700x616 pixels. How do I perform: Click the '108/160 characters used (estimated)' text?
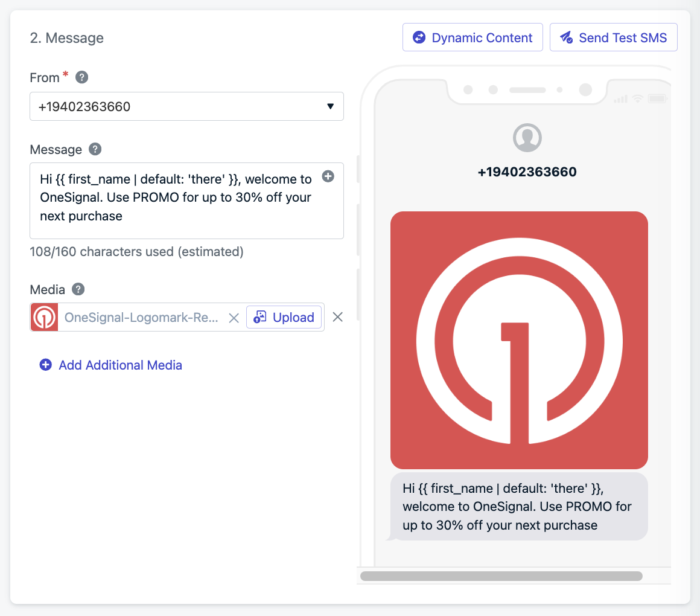click(136, 252)
